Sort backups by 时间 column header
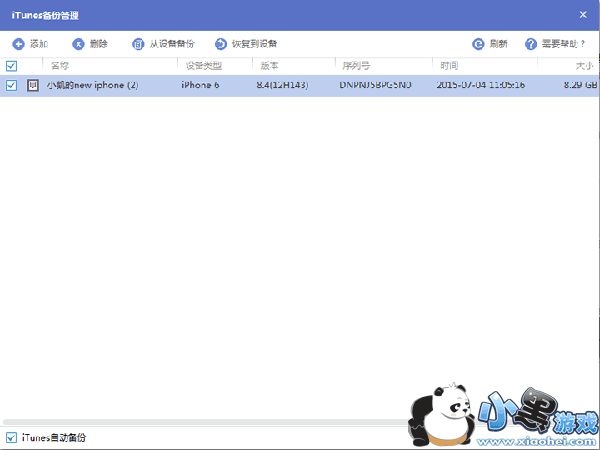 [448, 66]
